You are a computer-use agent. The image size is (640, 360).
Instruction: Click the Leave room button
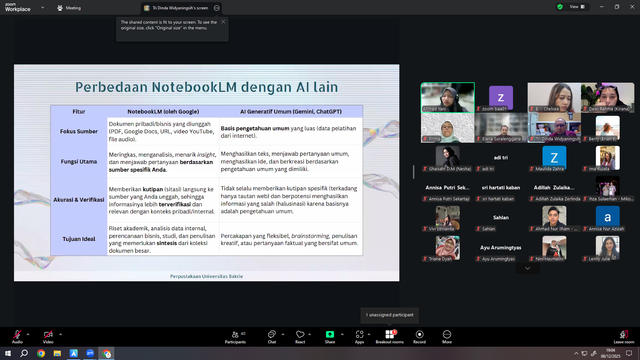624,337
